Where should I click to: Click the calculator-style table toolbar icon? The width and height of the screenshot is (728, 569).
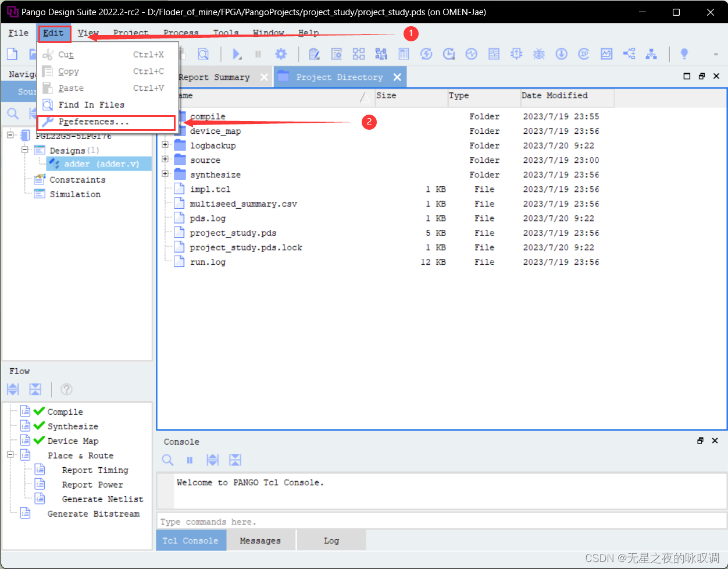tap(404, 54)
